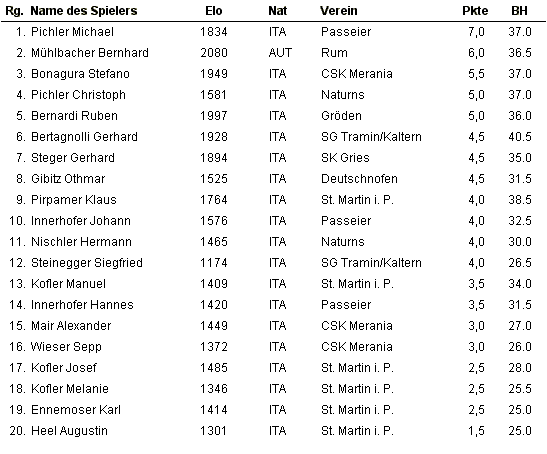Viewport: 547px width, 454px height.
Task: Click the BH column header
Action: coord(519,11)
